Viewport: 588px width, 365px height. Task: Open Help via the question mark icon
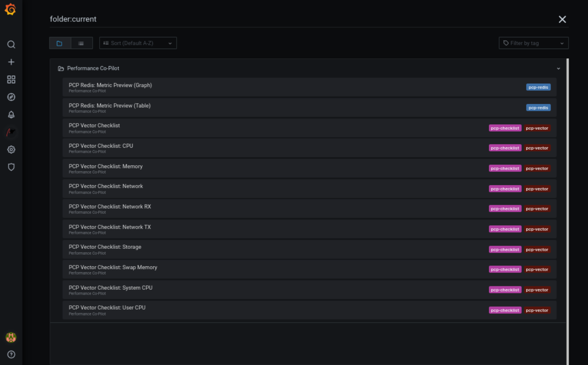click(11, 354)
